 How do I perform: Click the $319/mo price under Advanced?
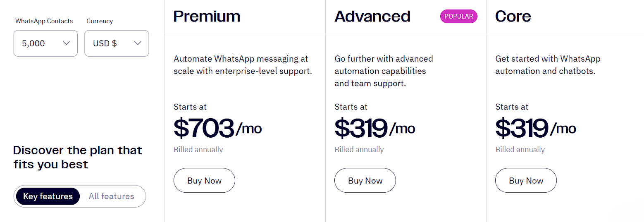[x=374, y=128]
